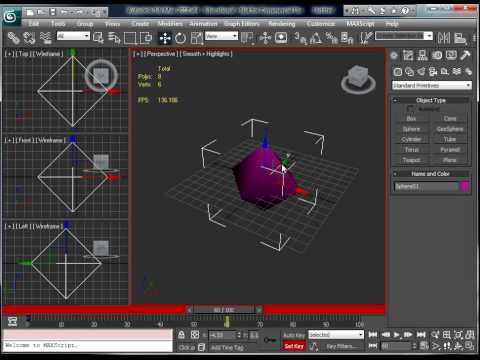Select the Bind to Space Warp tool
This screenshot has height=360, width=480.
click(46, 38)
